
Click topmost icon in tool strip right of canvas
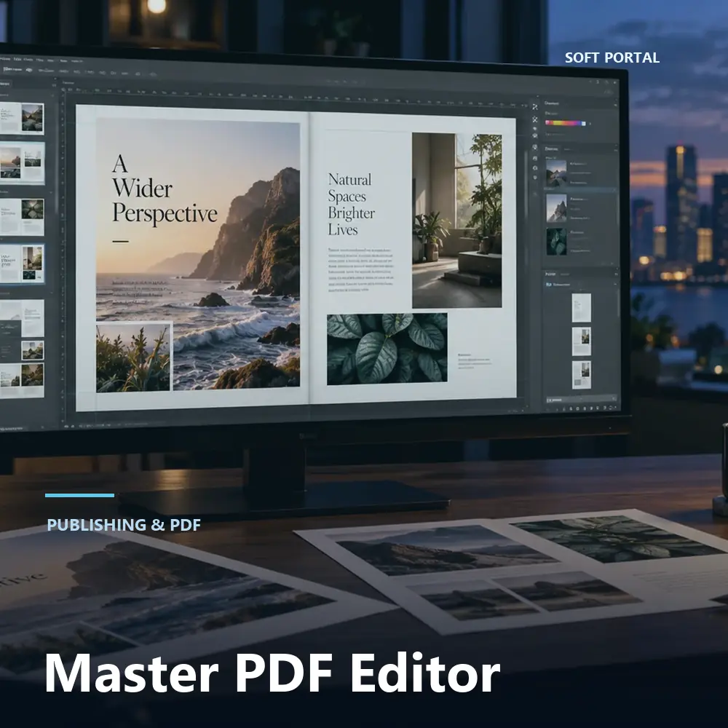(x=535, y=107)
